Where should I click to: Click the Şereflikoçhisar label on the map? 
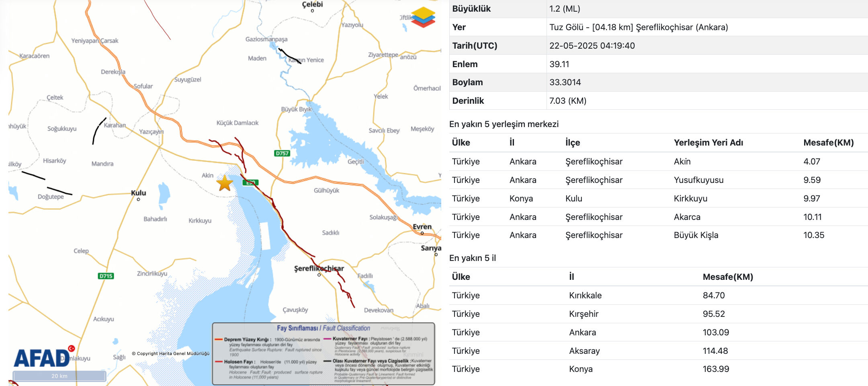pos(319,268)
